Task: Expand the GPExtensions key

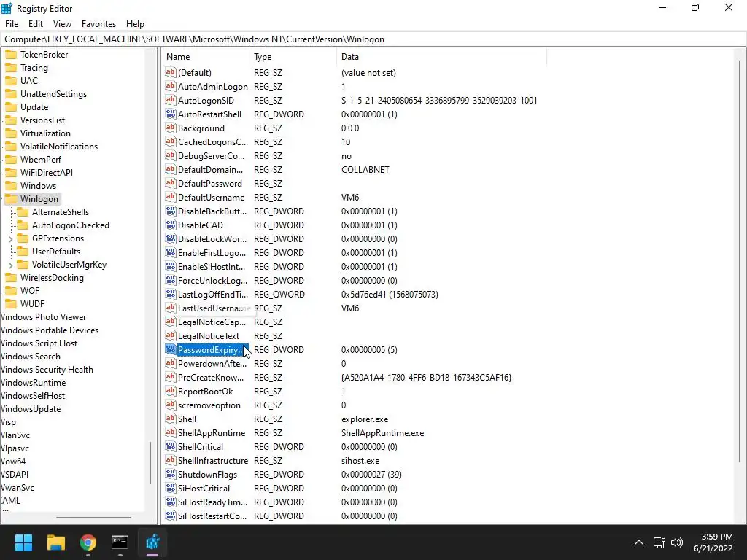Action: click(x=10, y=238)
